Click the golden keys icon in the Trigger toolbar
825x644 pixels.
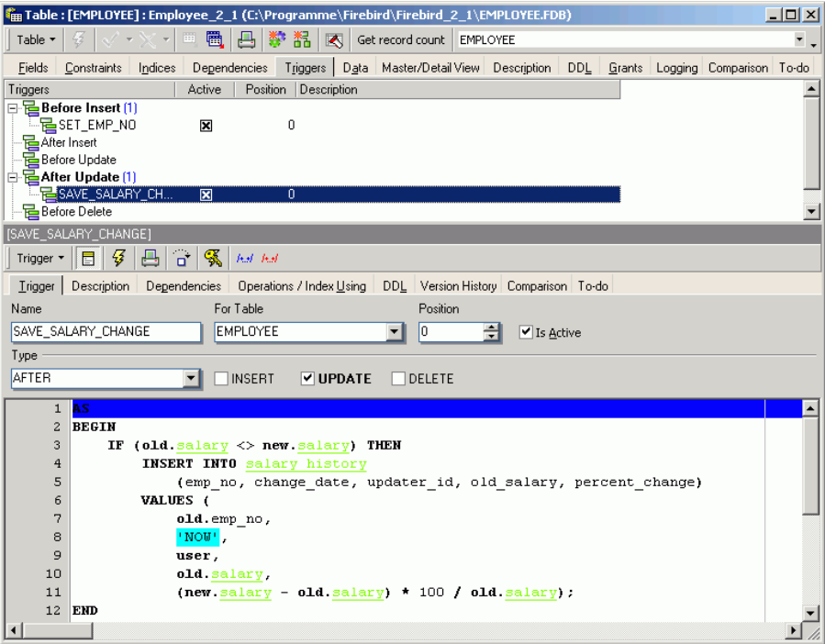point(213,259)
